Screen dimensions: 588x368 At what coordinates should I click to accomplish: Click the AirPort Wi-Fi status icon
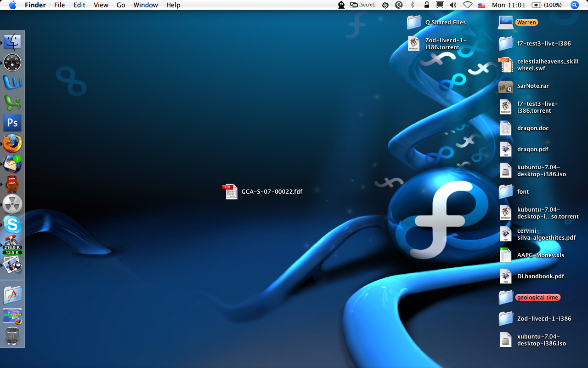coord(468,5)
